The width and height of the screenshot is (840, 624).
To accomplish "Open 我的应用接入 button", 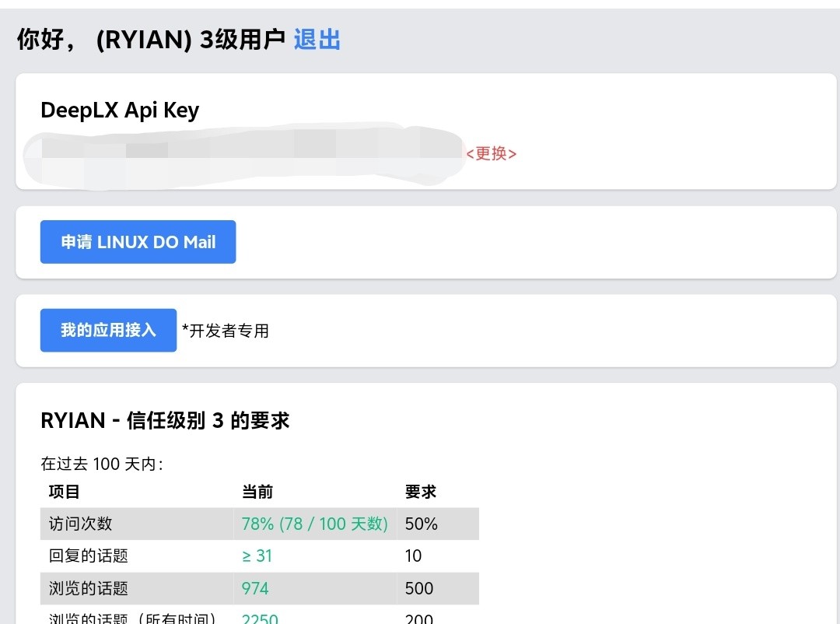I will 108,330.
